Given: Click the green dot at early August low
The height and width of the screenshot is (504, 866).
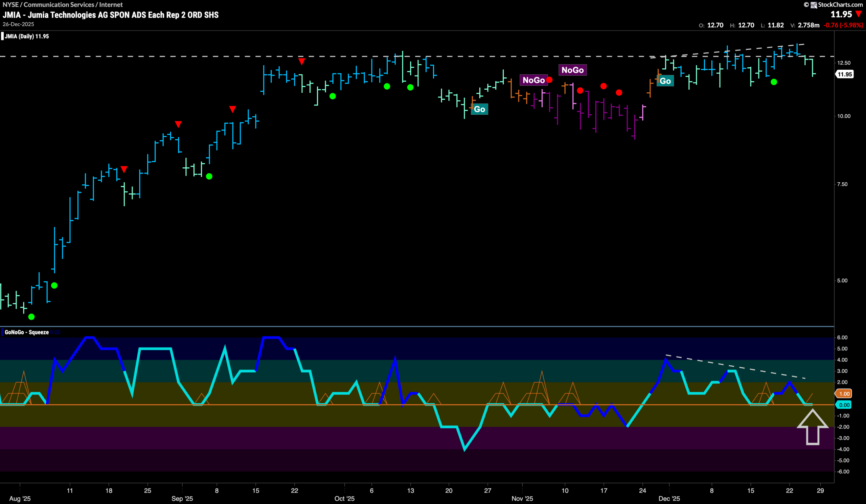Looking at the screenshot, I should [x=31, y=317].
